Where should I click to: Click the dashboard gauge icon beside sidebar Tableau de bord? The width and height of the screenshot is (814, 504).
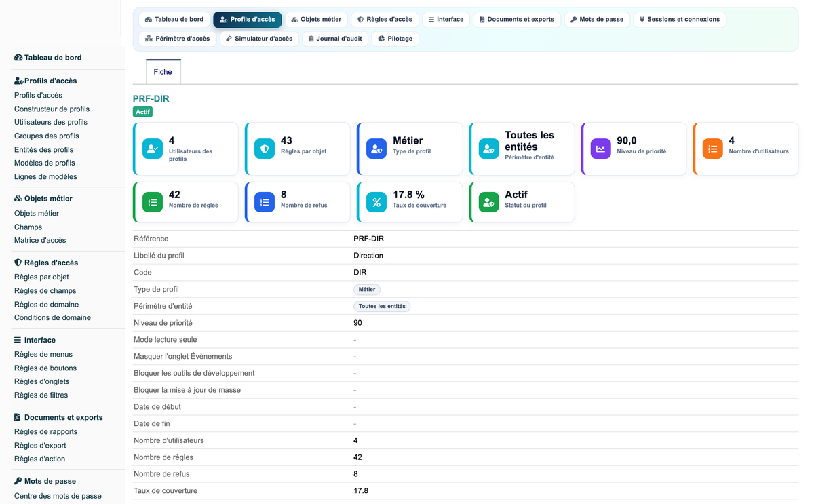point(18,58)
